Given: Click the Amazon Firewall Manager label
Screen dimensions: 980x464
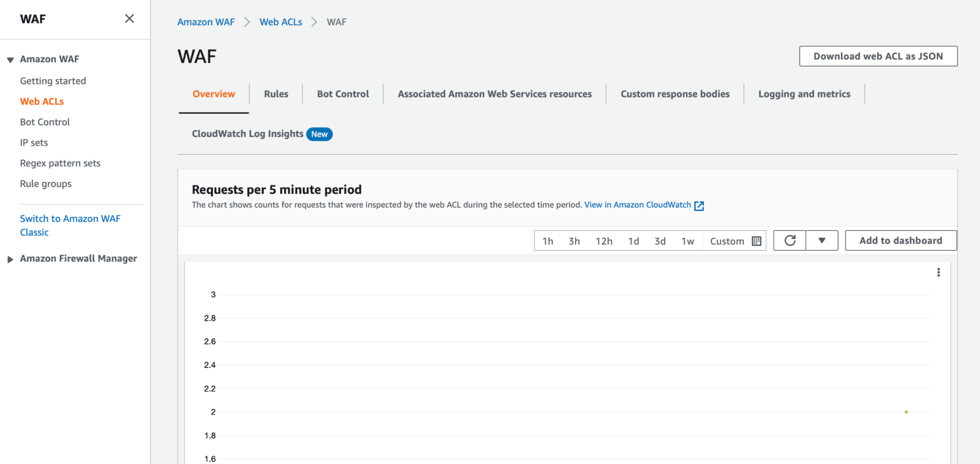Looking at the screenshot, I should 78,259.
